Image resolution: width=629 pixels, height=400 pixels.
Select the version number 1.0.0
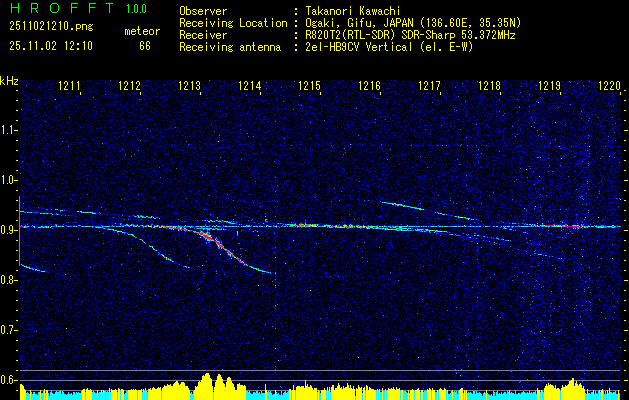136,9
